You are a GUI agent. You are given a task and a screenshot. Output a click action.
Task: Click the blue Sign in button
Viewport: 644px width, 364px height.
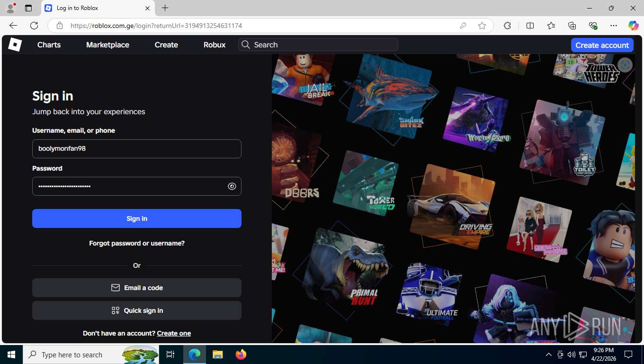pos(137,218)
